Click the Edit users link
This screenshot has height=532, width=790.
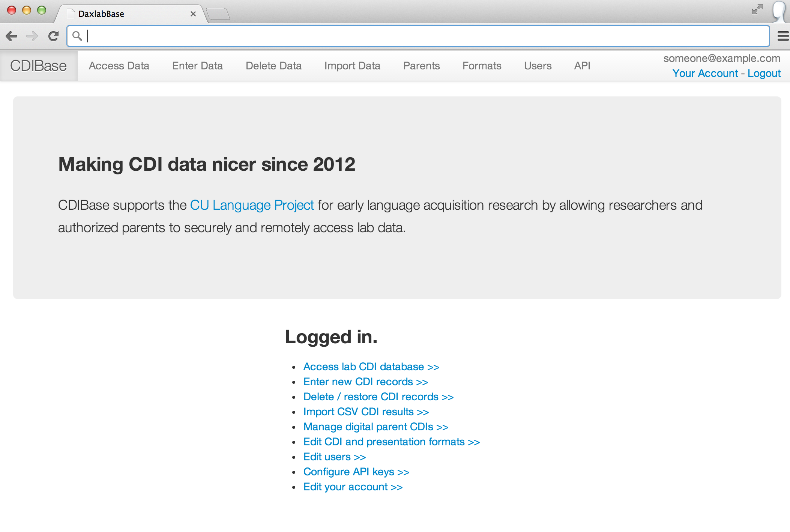click(x=335, y=457)
